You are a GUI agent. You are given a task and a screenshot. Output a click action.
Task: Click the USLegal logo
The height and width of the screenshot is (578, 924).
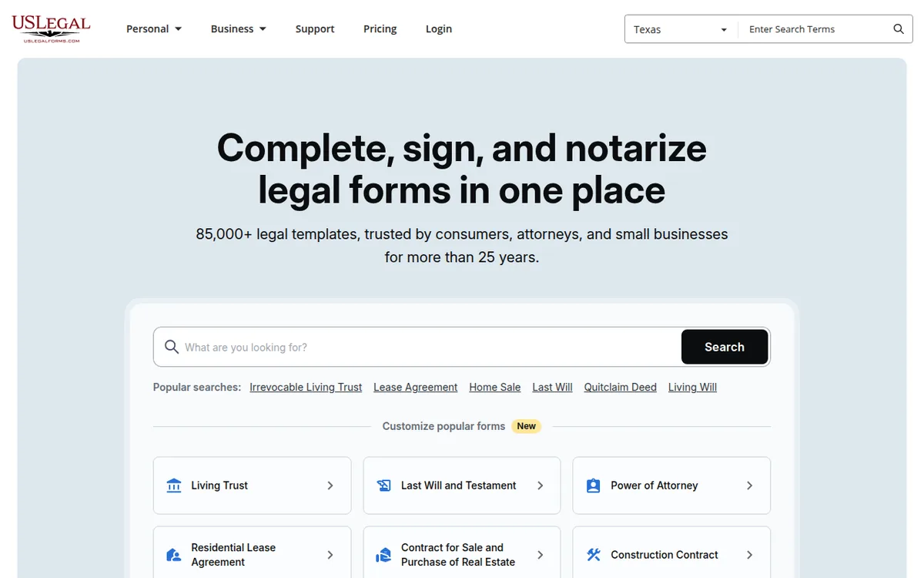[51, 29]
